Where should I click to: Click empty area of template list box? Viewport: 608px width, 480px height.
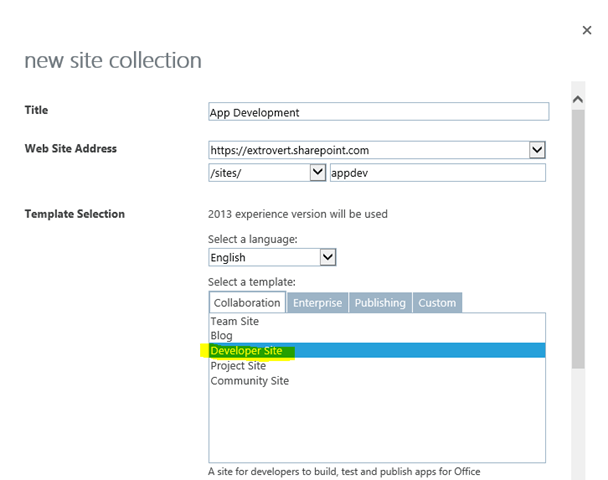pos(377,425)
